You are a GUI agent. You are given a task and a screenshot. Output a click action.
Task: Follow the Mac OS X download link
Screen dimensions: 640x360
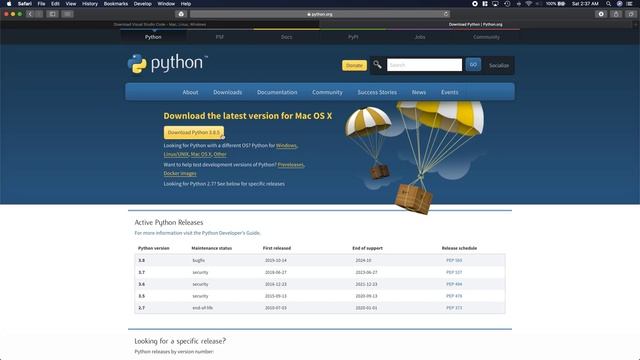click(201, 154)
